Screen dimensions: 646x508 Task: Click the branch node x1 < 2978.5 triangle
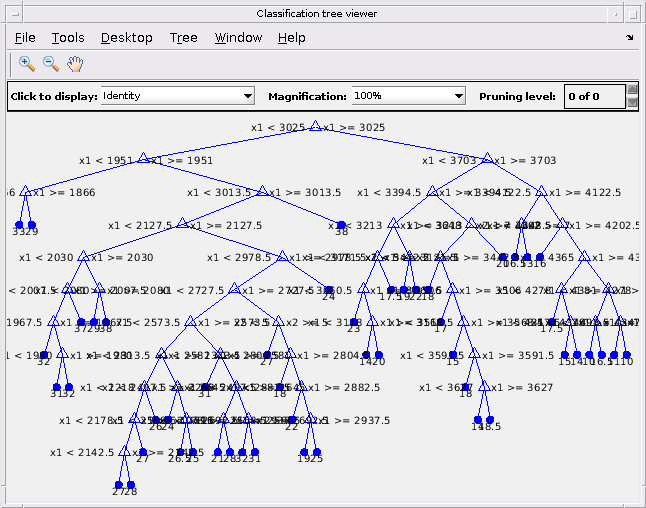click(282, 255)
